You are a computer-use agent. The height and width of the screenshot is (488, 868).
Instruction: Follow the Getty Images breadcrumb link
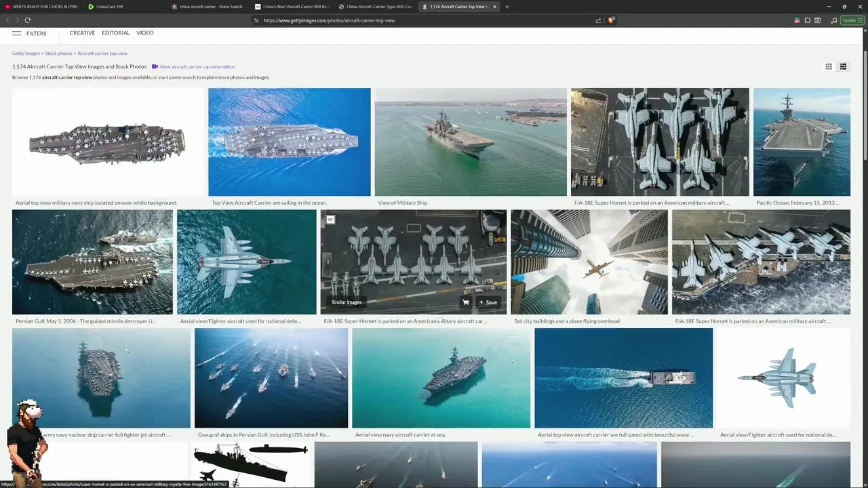coord(26,53)
